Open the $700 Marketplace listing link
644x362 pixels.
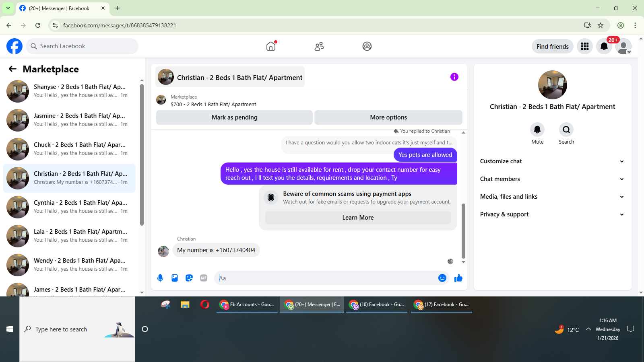tap(213, 104)
